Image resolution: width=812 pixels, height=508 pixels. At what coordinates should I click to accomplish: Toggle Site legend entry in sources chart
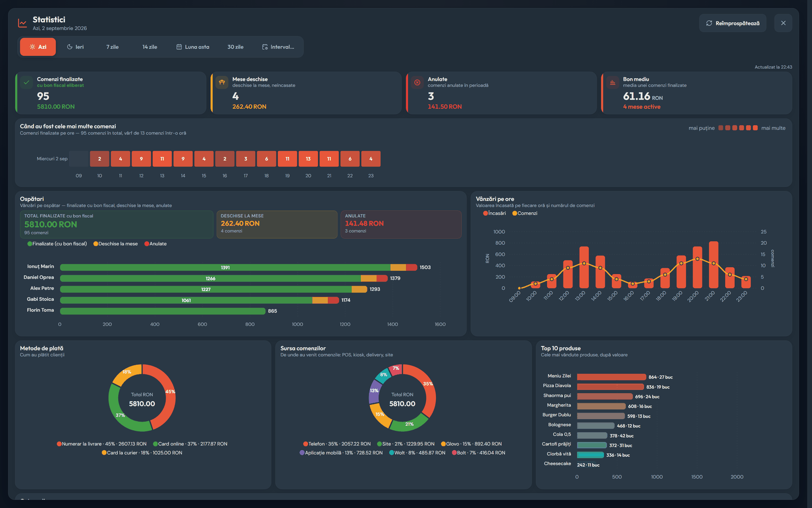[406, 444]
